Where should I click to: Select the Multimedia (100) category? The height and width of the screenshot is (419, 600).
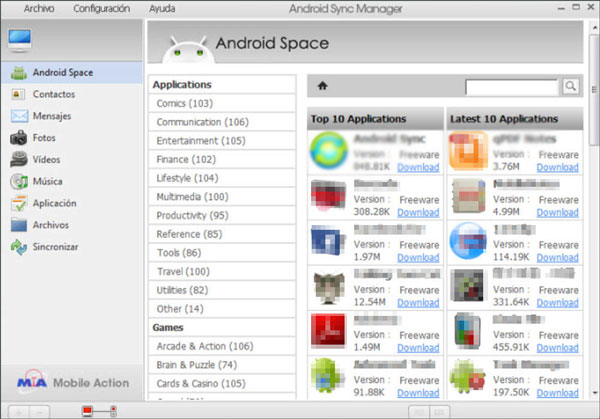click(x=222, y=197)
